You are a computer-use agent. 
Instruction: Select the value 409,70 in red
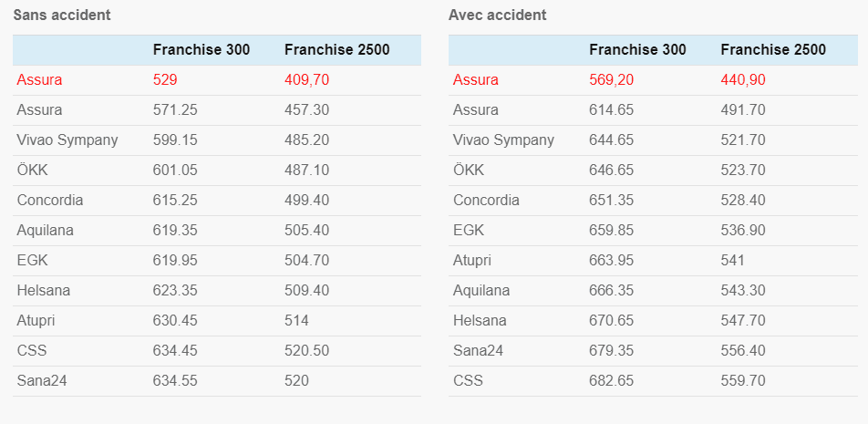(x=306, y=80)
